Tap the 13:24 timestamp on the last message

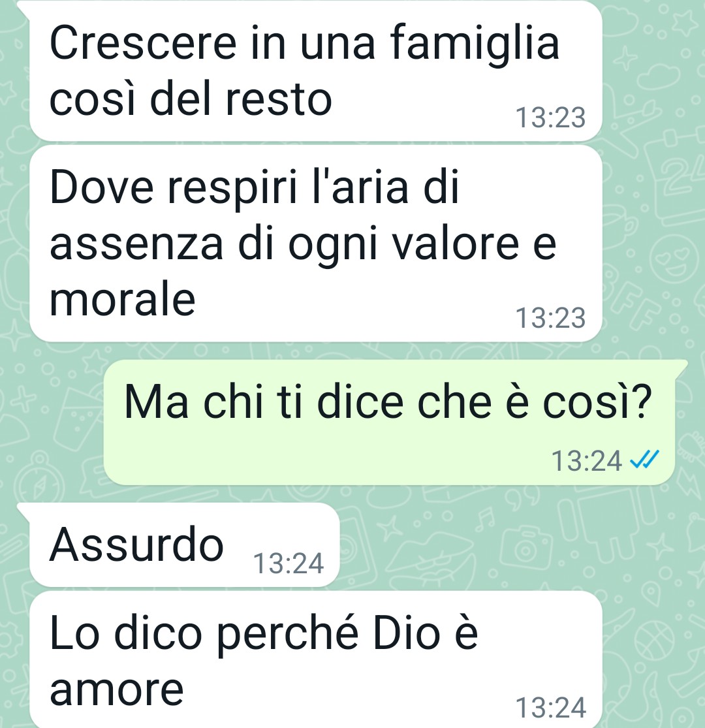550,708
